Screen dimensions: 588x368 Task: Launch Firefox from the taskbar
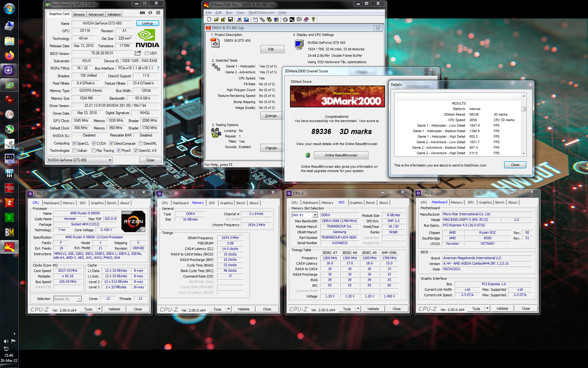coord(9,56)
